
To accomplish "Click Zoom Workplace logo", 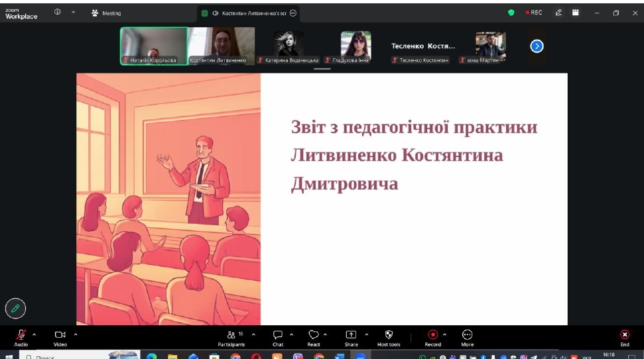I will click(x=21, y=13).
